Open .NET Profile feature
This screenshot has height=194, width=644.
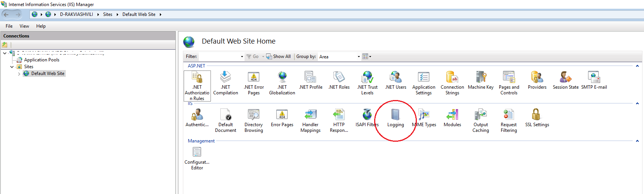pyautogui.click(x=311, y=80)
